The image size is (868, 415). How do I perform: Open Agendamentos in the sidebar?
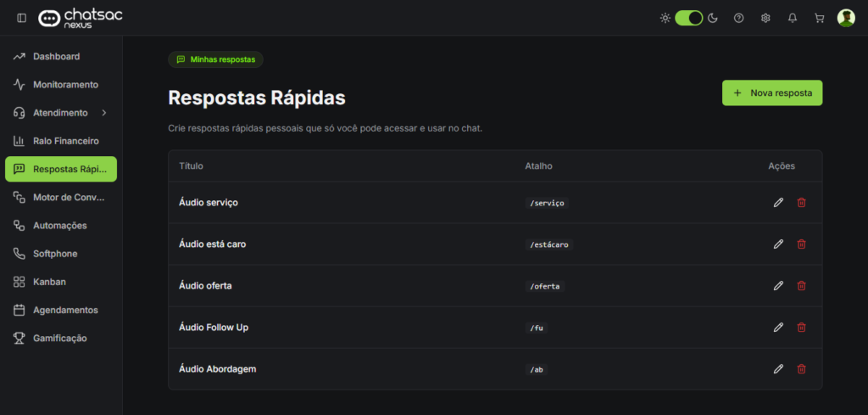[x=61, y=310]
